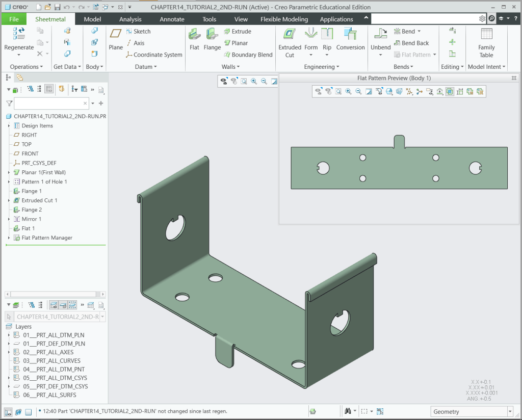Toggle the navigator panel icon in the status bar
Image resolution: width=522 pixels, height=420 pixels.
[x=8, y=412]
